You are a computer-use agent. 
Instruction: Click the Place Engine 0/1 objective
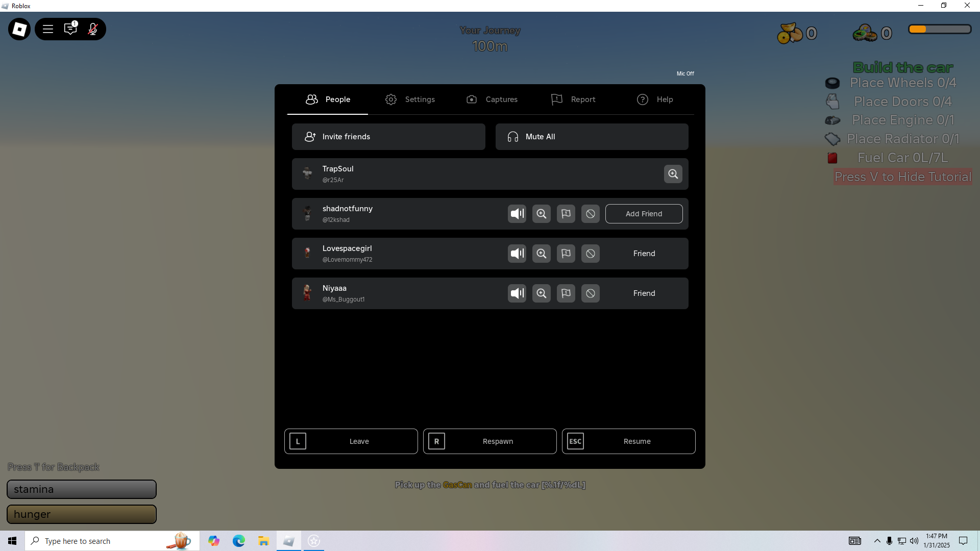point(902,120)
